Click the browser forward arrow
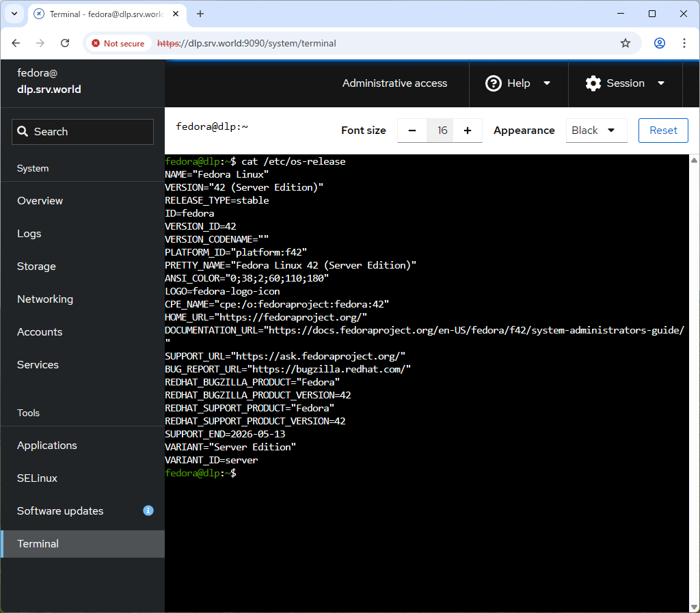 click(40, 43)
